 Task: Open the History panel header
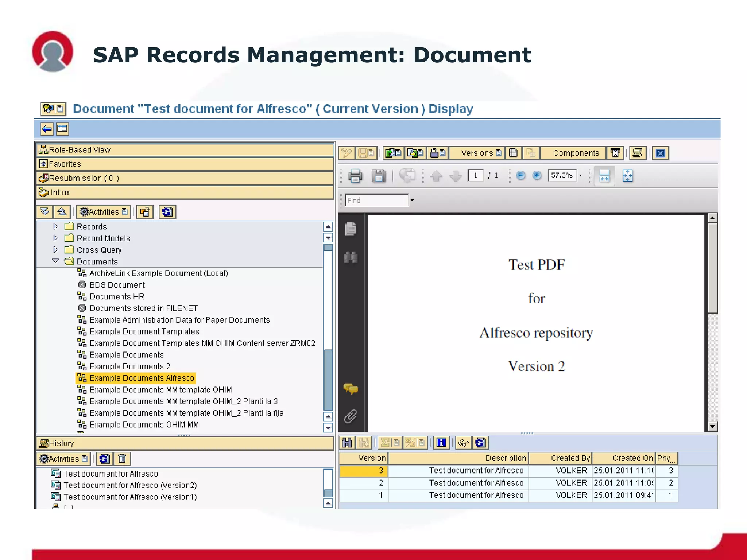[185, 443]
